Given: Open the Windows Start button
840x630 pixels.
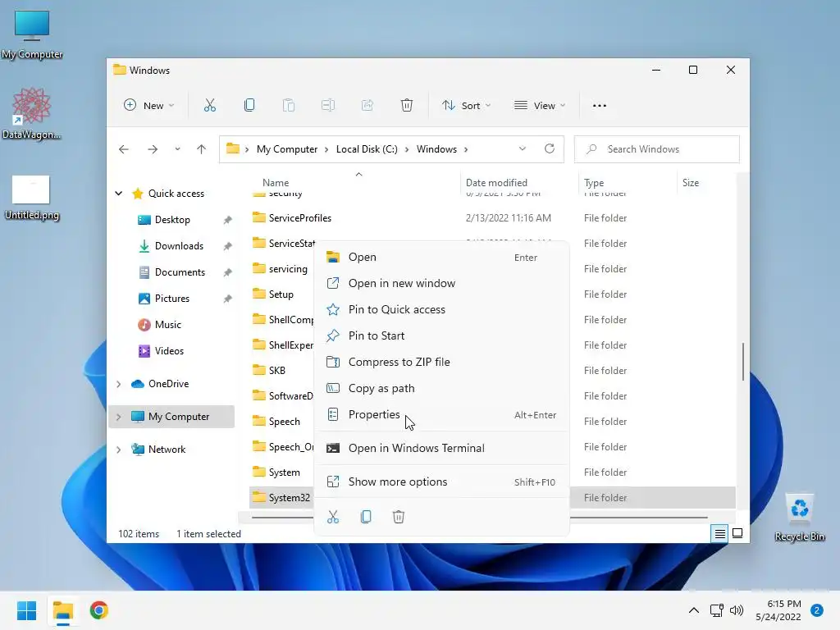Looking at the screenshot, I should [27, 610].
